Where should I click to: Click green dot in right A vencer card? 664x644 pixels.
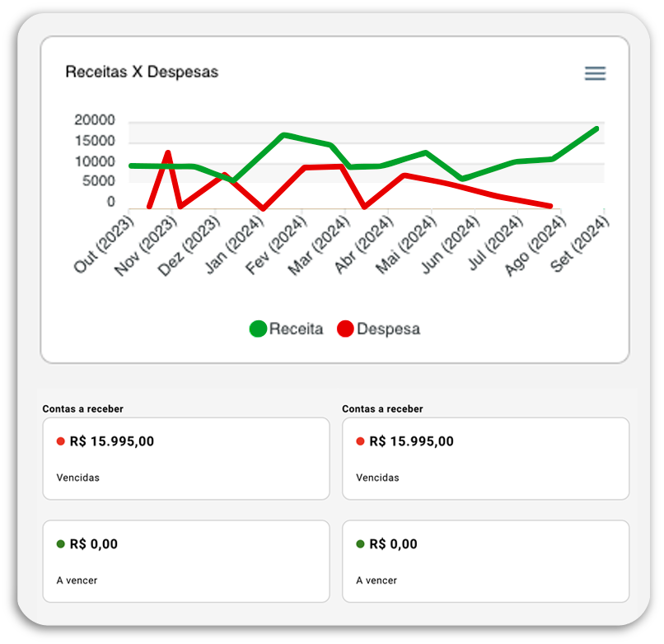tap(360, 544)
